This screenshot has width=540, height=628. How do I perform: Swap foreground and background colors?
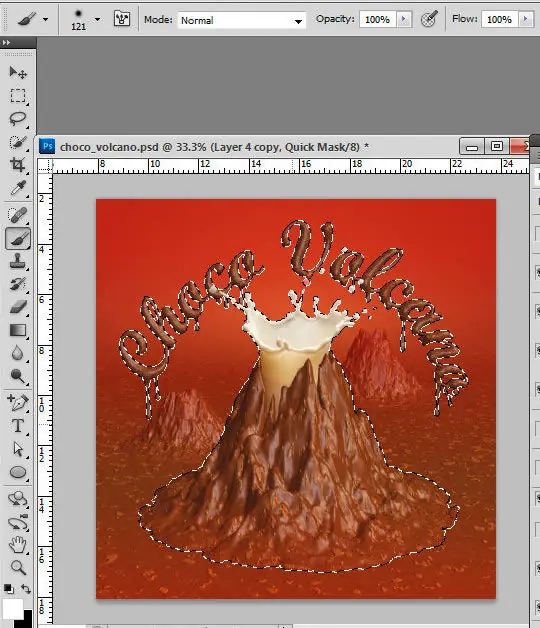(26, 589)
